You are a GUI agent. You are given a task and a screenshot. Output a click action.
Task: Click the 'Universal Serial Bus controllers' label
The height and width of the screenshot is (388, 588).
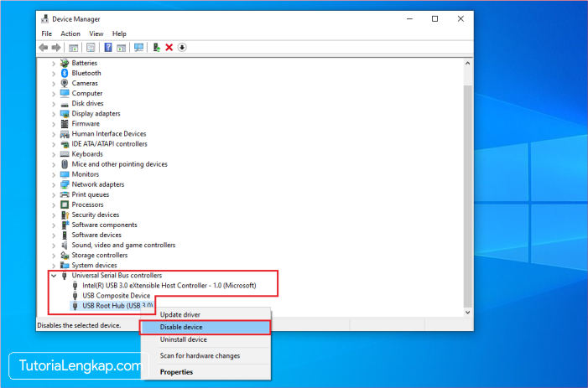pos(117,275)
